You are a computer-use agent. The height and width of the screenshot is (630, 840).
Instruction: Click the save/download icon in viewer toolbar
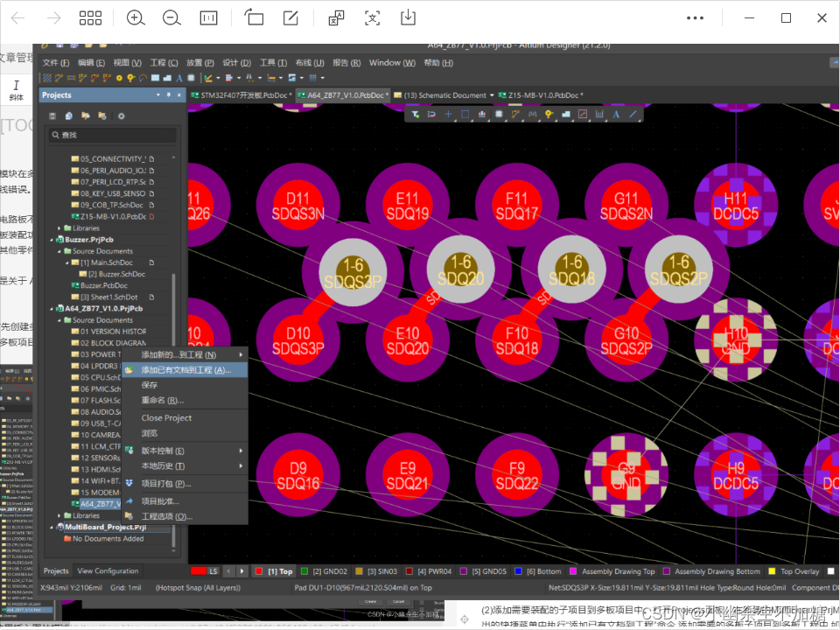click(x=408, y=18)
